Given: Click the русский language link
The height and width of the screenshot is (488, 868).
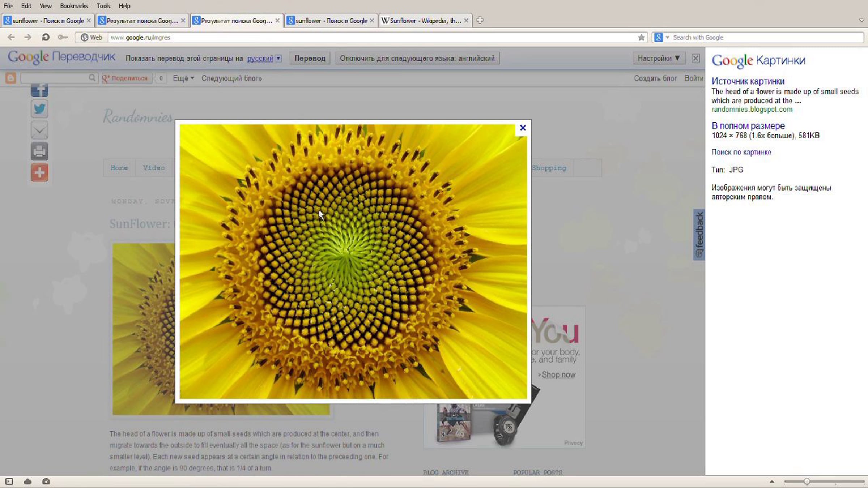Looking at the screenshot, I should (x=260, y=58).
